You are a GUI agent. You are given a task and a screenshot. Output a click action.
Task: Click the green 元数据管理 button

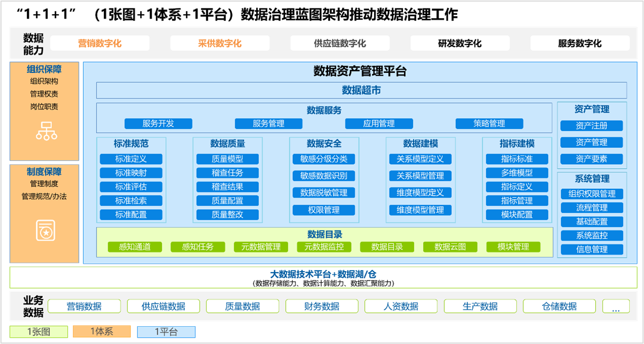coord(261,247)
